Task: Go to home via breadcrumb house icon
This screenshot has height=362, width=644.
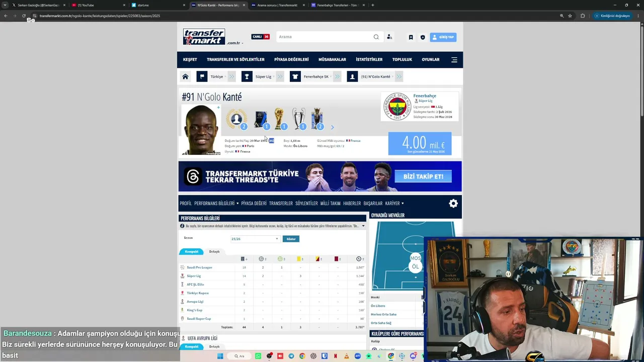Action: [185, 76]
